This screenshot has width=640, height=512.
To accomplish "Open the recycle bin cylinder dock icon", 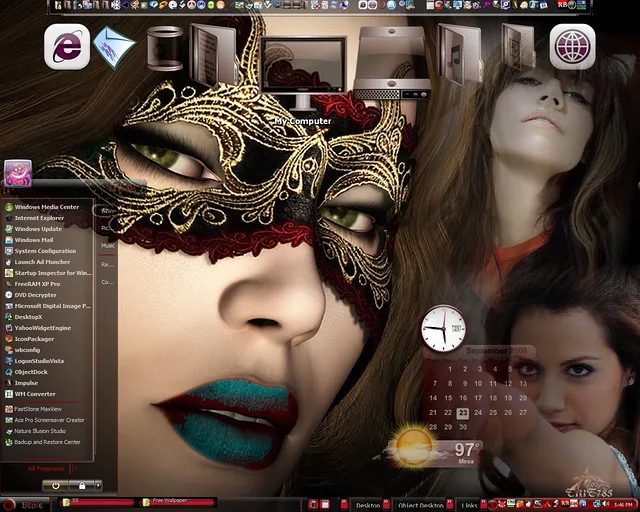I will coord(165,49).
